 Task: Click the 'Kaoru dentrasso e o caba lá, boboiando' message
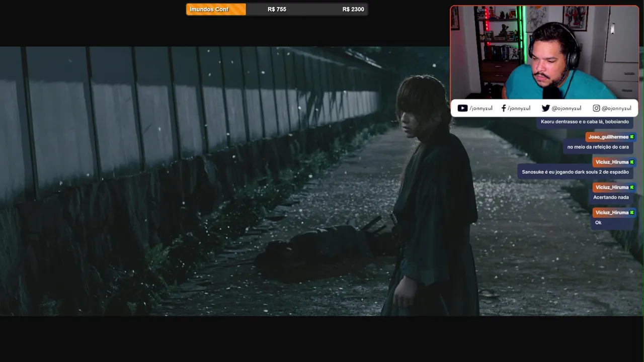(x=585, y=122)
